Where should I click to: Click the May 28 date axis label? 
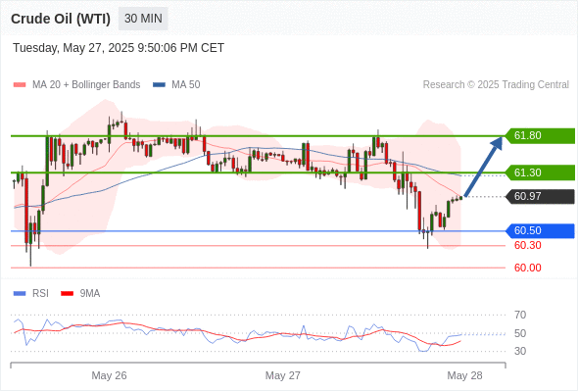coord(464,375)
